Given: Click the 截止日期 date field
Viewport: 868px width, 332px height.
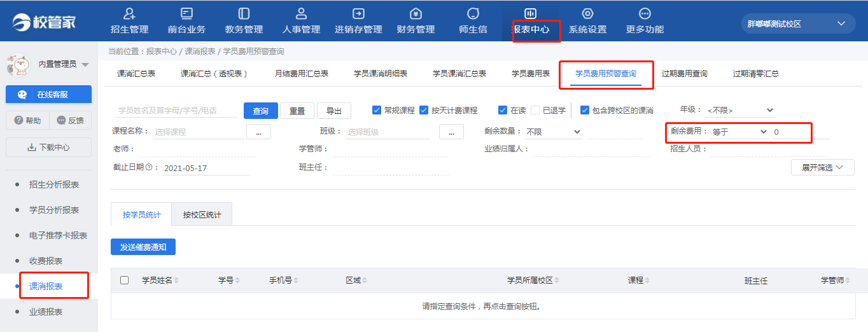Looking at the screenshot, I should [x=206, y=168].
